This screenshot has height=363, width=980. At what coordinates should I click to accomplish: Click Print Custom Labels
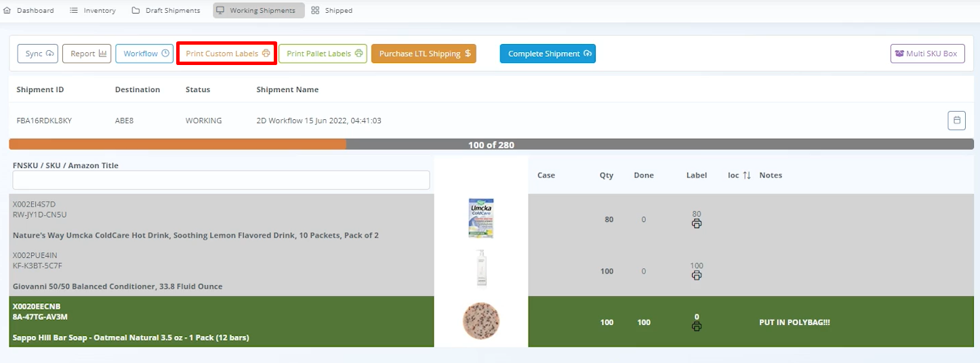[x=227, y=54]
